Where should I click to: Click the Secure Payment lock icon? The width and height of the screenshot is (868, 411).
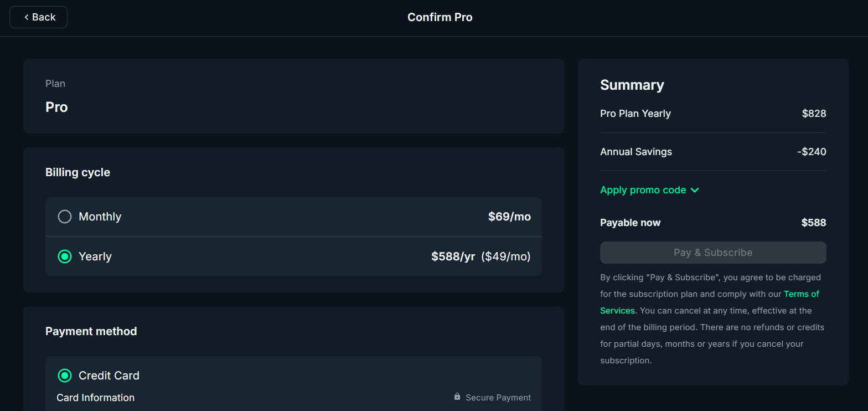[x=457, y=397]
